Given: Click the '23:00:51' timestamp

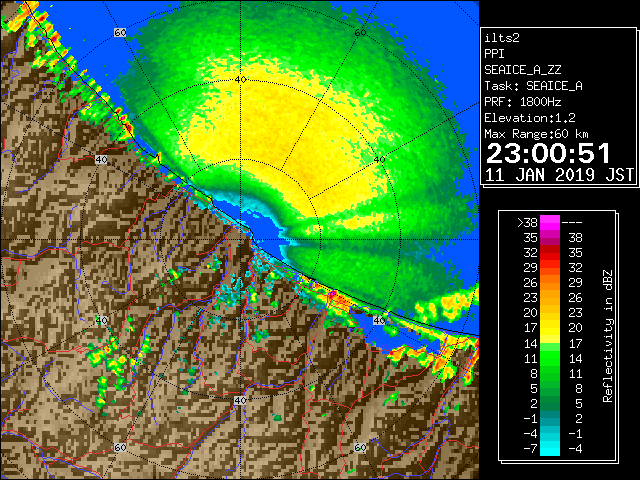Looking at the screenshot, I should (x=549, y=153).
